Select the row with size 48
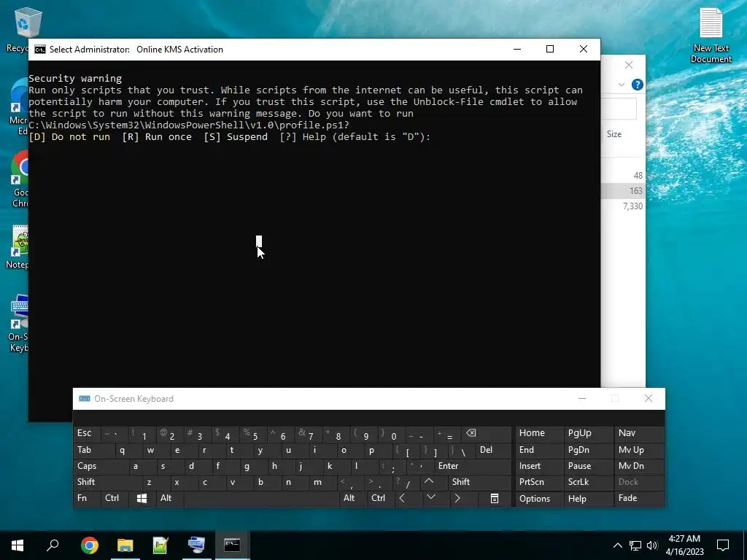 [623, 176]
